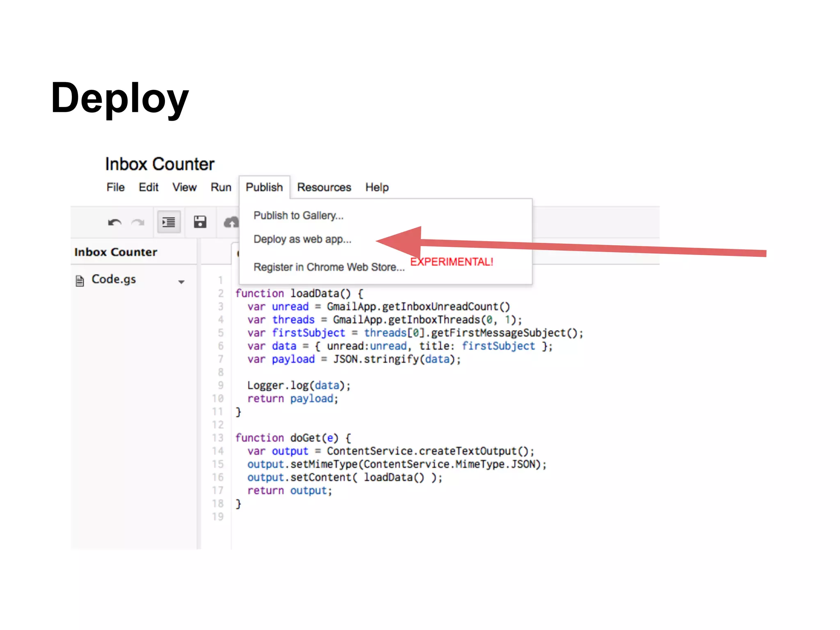Select Code.gs in the file list

pyautogui.click(x=114, y=279)
